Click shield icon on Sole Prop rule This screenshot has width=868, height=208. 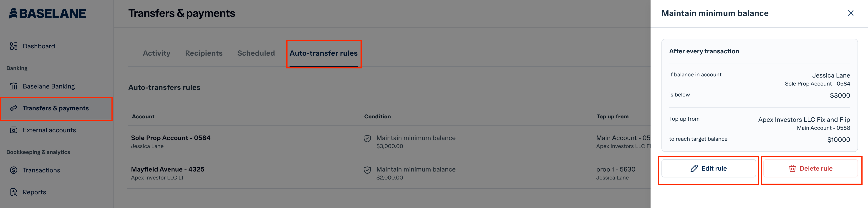(367, 138)
